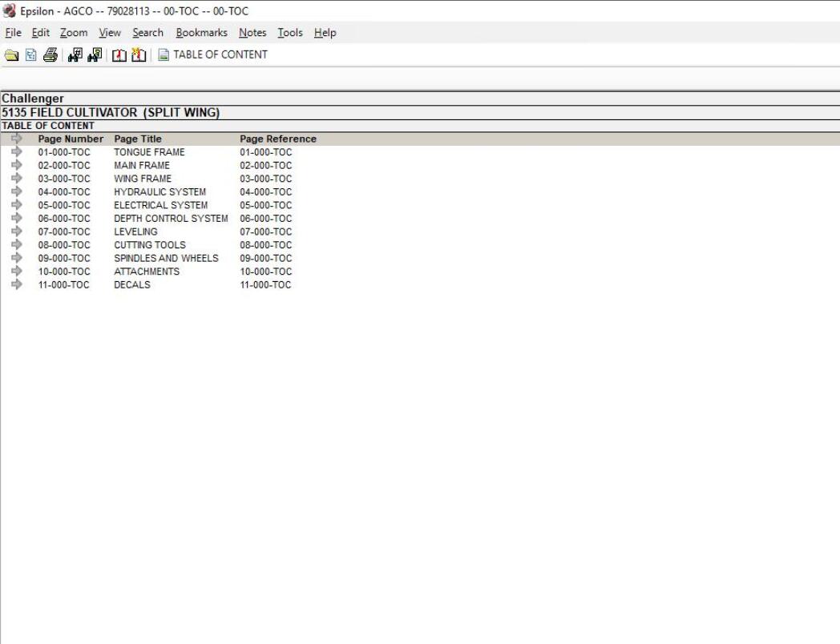This screenshot has height=644, width=840.
Task: Open the Edit menu
Action: coord(40,33)
